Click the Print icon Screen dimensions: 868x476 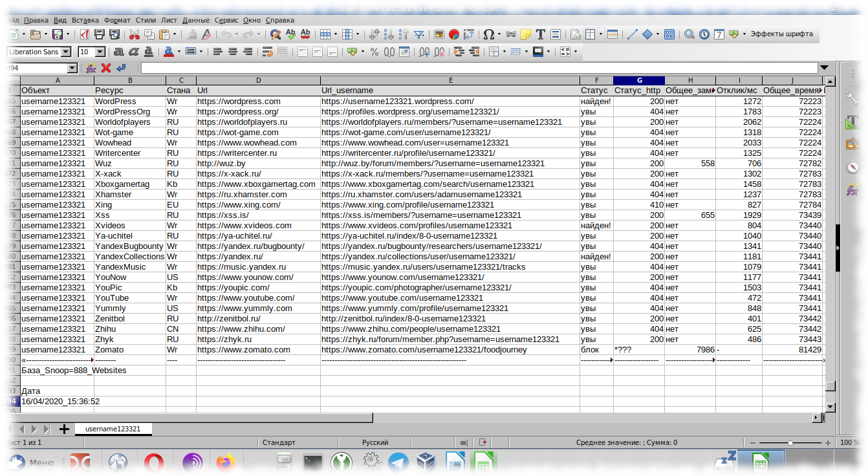[100, 34]
